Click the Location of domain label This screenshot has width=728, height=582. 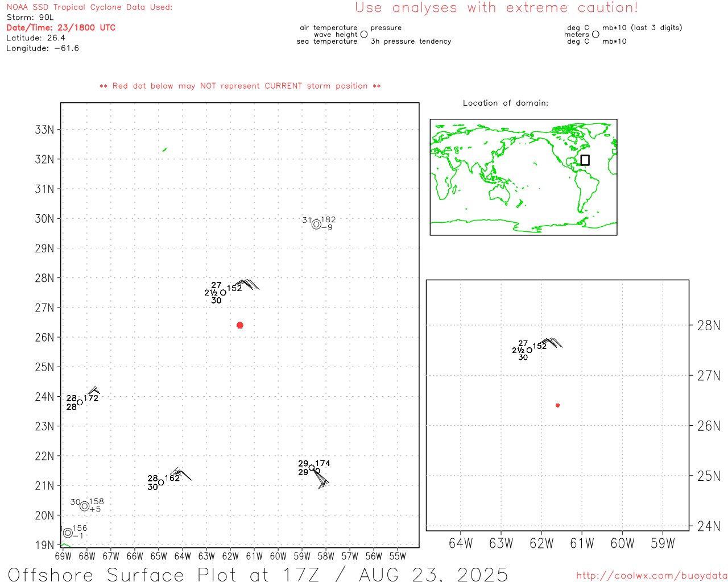coord(506,103)
